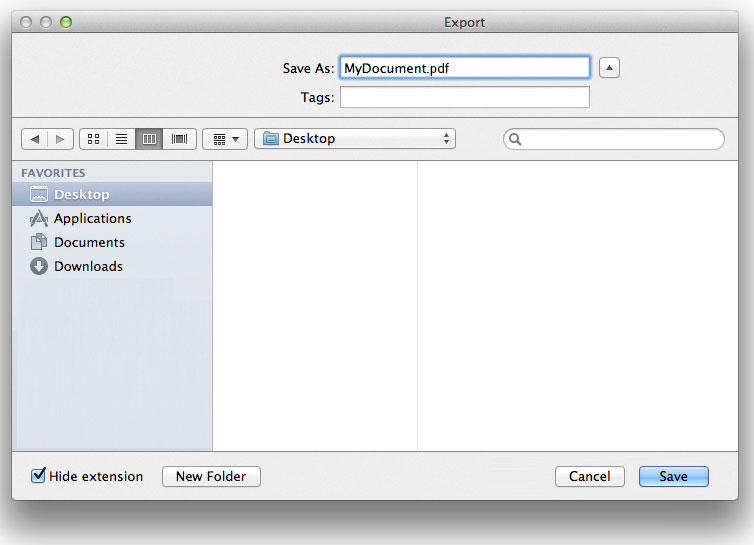Select Downloads in the Favorites sidebar
Image resolution: width=754 pixels, height=545 pixels.
112,266
